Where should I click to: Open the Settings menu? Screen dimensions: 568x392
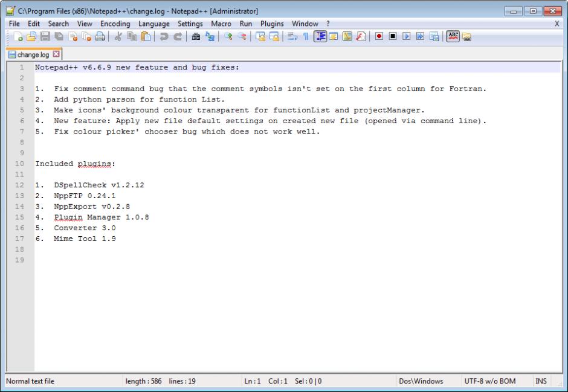tap(190, 24)
